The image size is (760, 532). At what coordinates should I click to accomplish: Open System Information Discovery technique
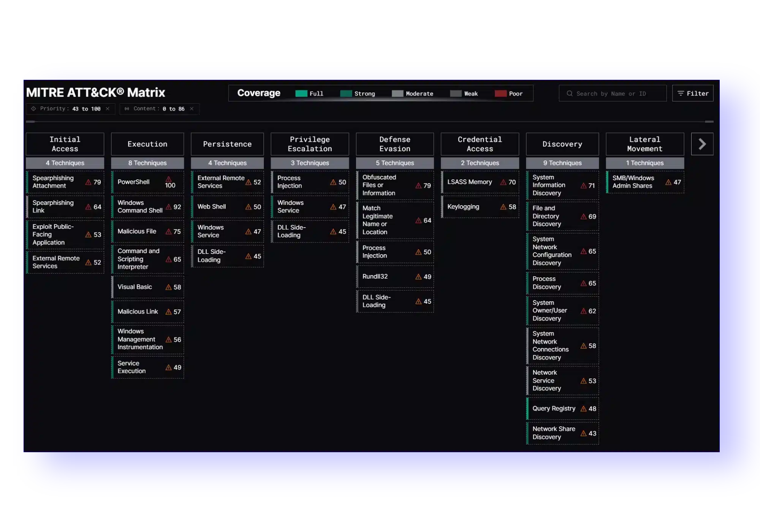[x=562, y=185]
